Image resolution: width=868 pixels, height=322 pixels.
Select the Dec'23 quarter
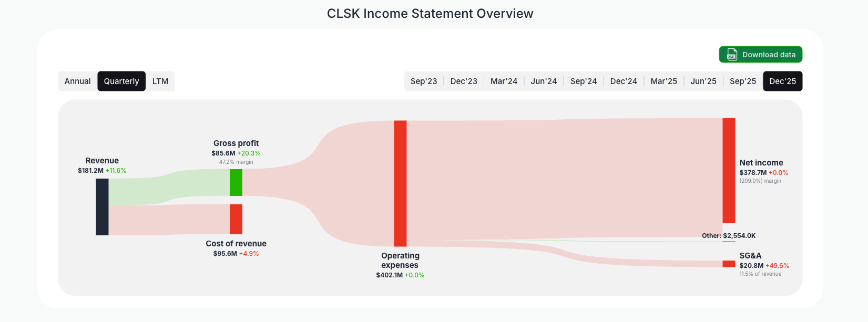click(x=464, y=81)
